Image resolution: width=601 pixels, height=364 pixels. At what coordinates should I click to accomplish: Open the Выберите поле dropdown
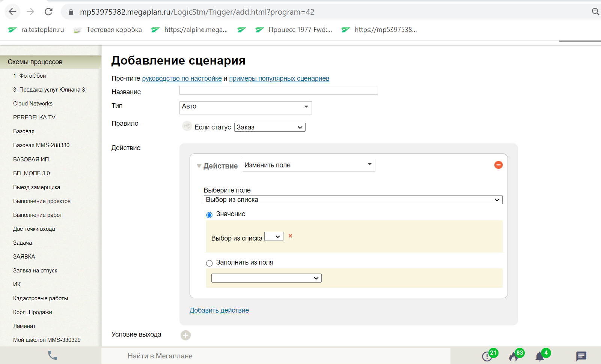coord(353,200)
